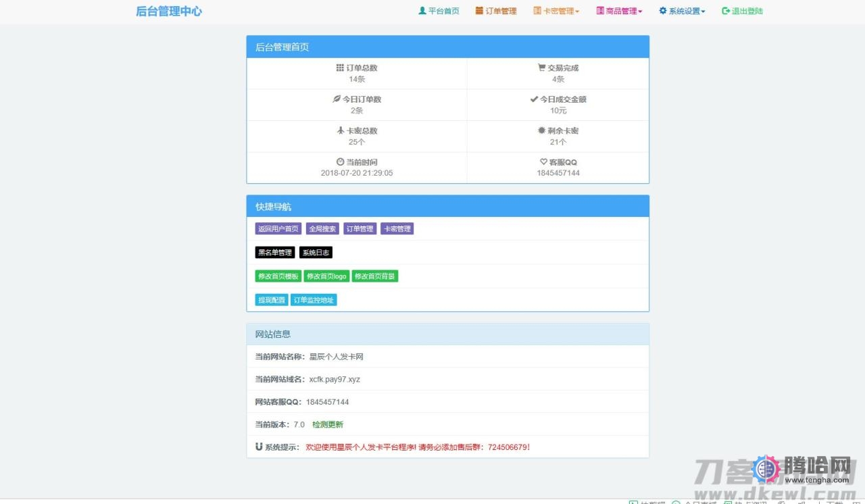Screen dimensions: 865x504
Task: Click the purple 卡密管理 quick navigation button
Action: point(397,229)
